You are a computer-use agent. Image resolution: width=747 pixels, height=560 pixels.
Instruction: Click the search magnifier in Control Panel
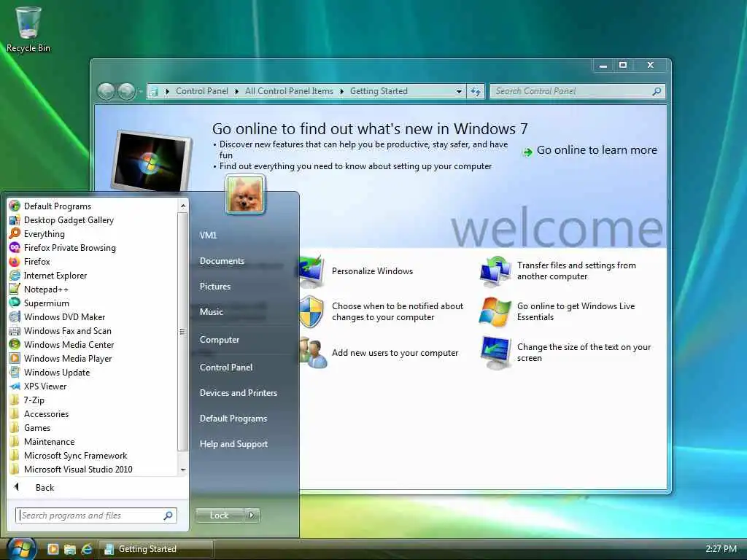point(657,91)
